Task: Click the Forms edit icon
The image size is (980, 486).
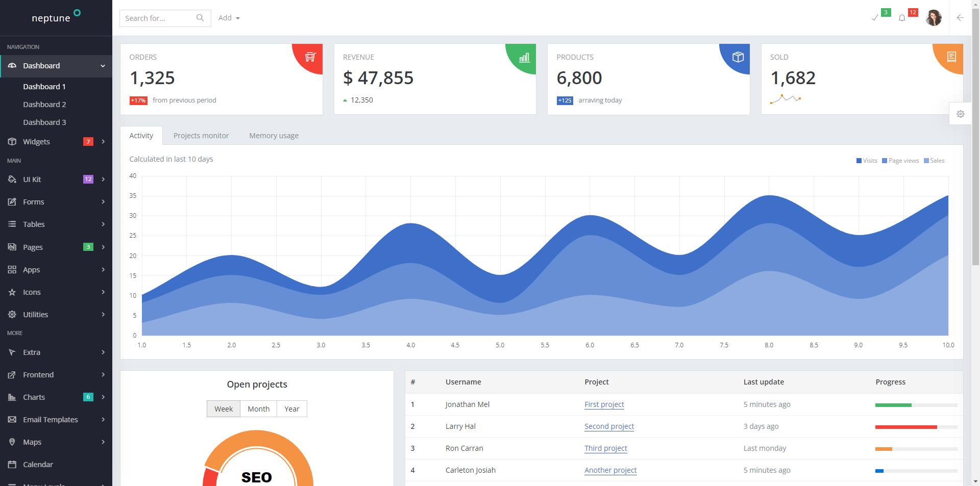Action: click(12, 201)
